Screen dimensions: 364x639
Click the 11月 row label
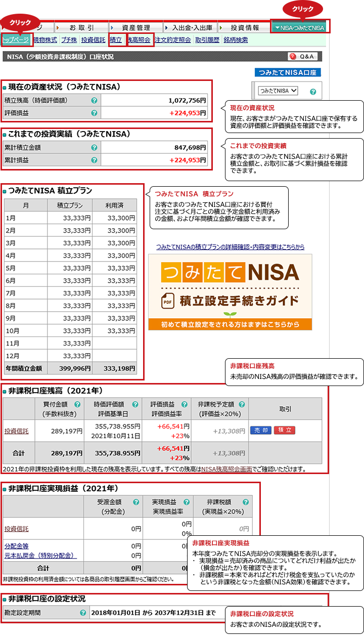pyautogui.click(x=12, y=343)
